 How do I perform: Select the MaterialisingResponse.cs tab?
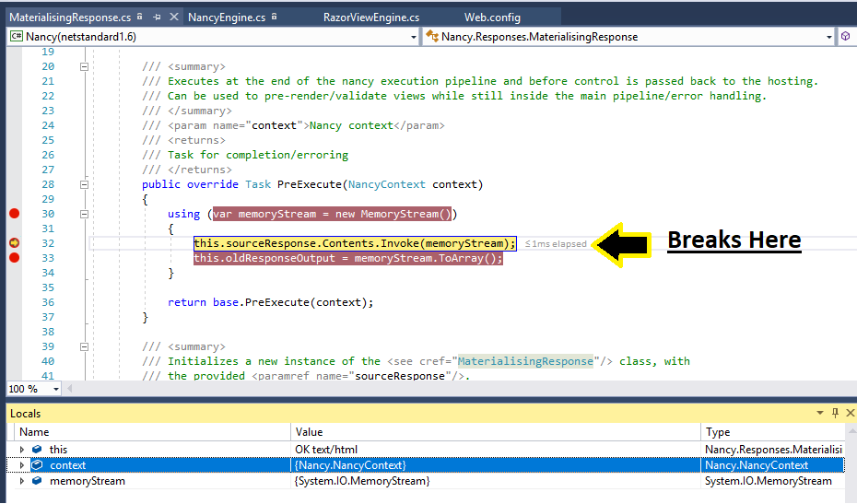tap(70, 18)
